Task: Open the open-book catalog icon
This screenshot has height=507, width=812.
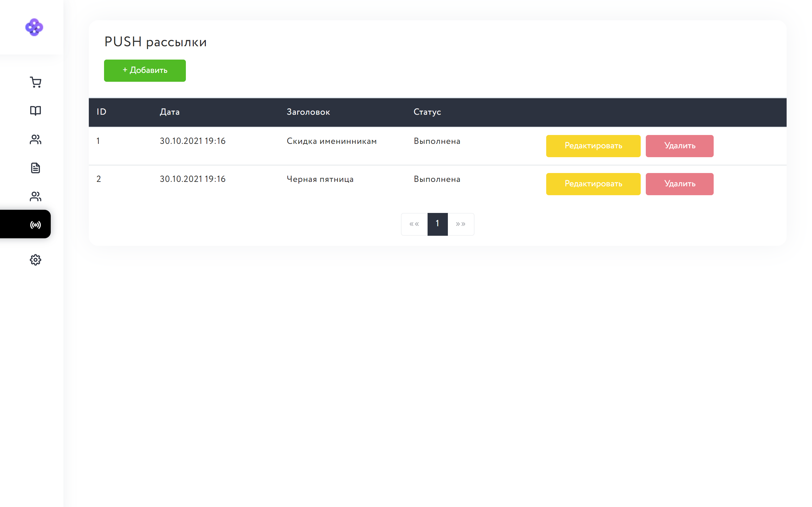Action: click(x=35, y=111)
